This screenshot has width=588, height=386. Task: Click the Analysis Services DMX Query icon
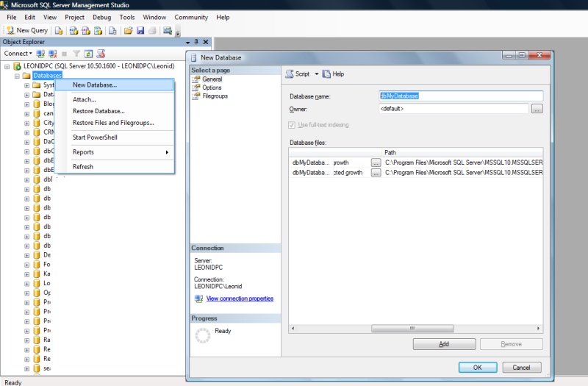[x=86, y=30]
